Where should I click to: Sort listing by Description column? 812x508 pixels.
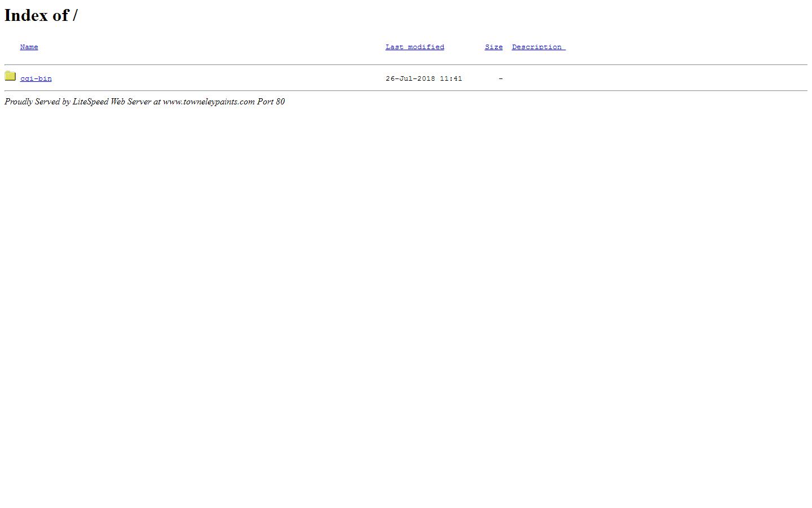(539, 47)
